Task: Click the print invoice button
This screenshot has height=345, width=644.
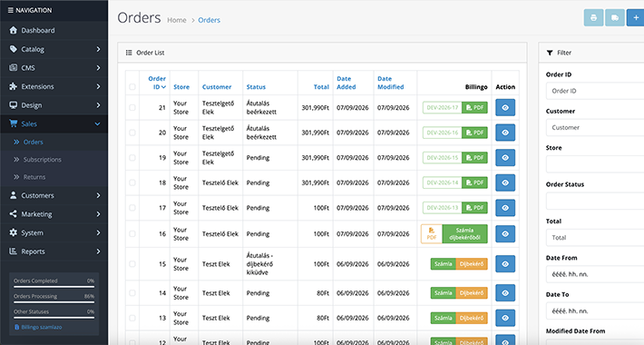Action: coord(593,17)
